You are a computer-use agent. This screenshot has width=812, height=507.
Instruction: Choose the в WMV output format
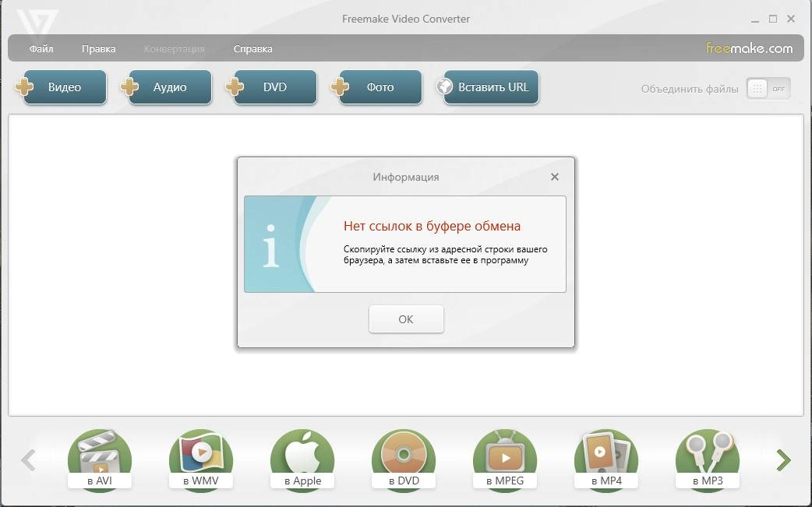(x=201, y=459)
